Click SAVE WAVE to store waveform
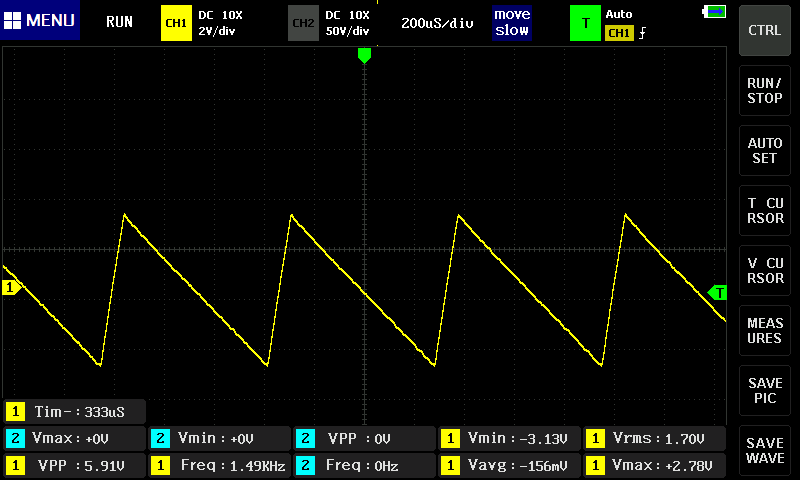 (765, 450)
